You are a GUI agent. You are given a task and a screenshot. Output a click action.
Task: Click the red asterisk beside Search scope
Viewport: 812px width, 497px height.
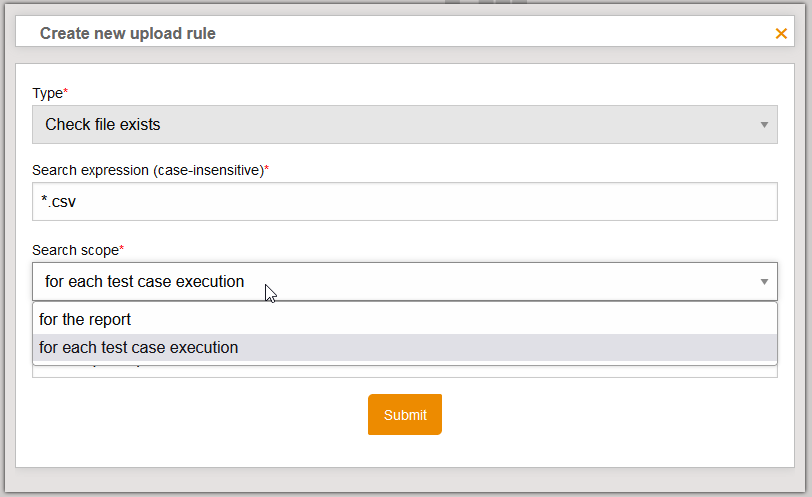click(122, 248)
